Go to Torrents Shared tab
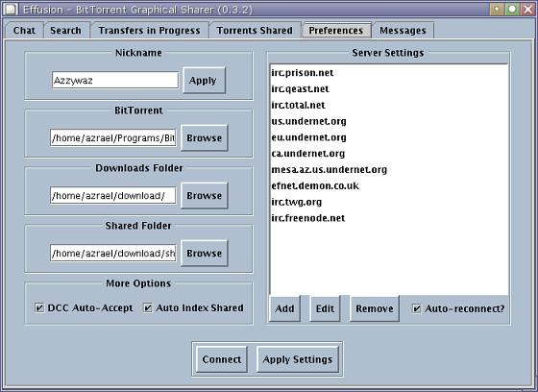This screenshot has height=392, width=538. 255,30
